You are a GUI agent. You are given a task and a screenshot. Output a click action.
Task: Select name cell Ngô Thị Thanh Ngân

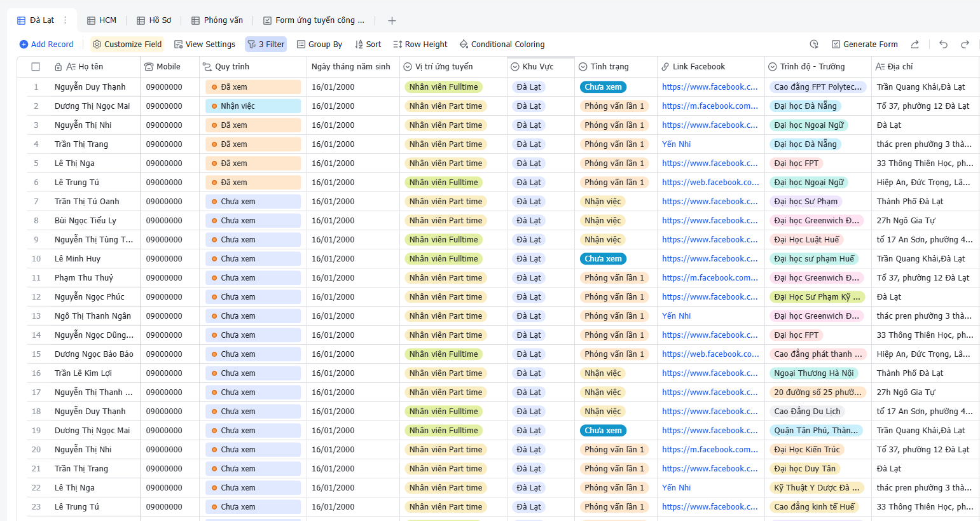pos(93,316)
